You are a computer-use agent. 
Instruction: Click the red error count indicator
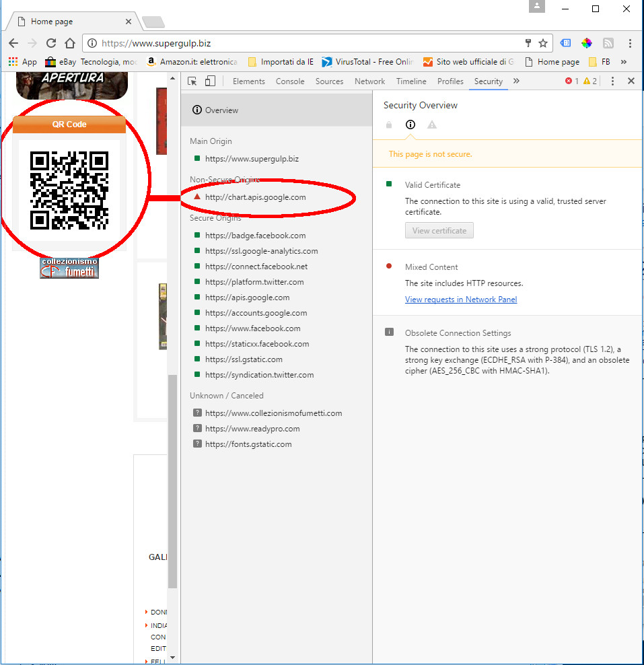point(572,81)
